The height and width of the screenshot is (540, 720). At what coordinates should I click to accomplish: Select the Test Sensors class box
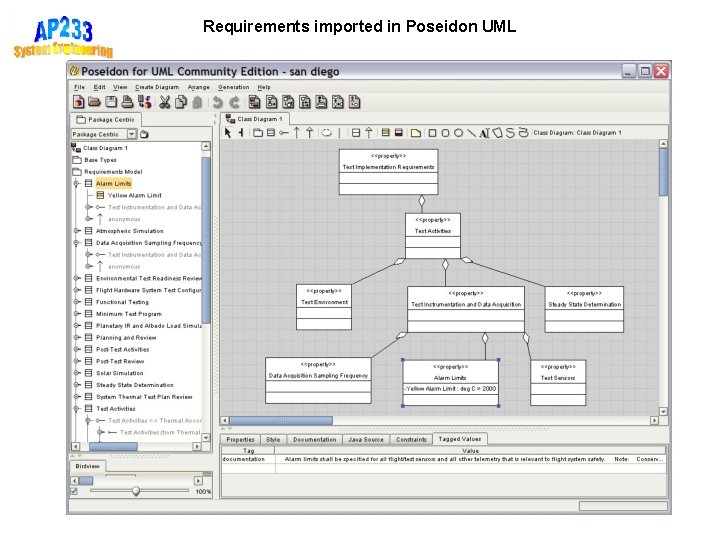(x=558, y=383)
